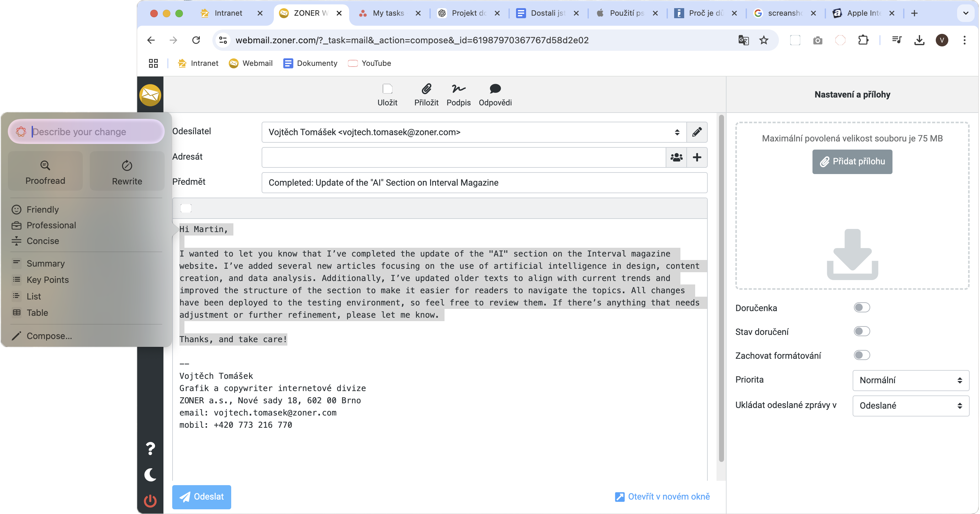Edit sender identity with pencil icon
This screenshot has height=514, width=980.
[x=697, y=132]
